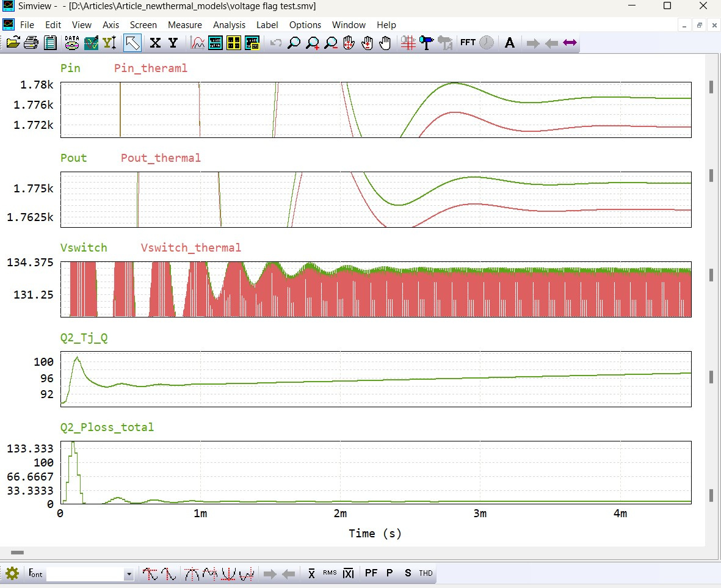Open the Measure menu
The image size is (721, 588).
coord(185,25)
